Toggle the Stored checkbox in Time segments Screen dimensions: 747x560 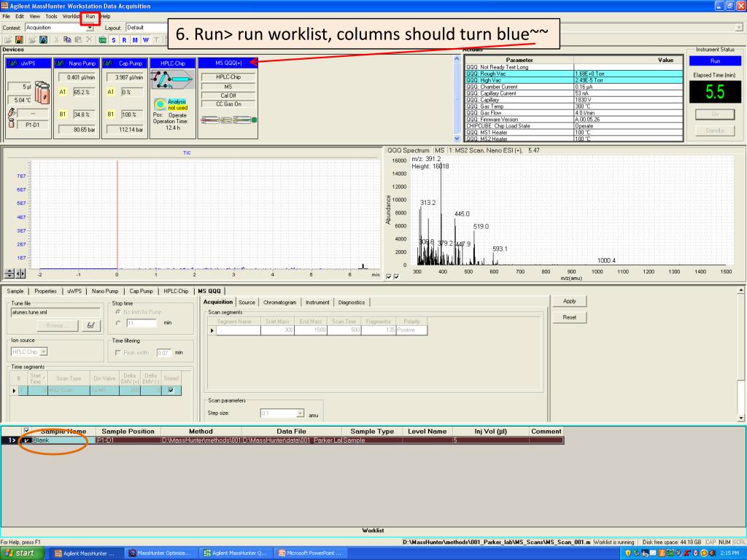pos(171,390)
